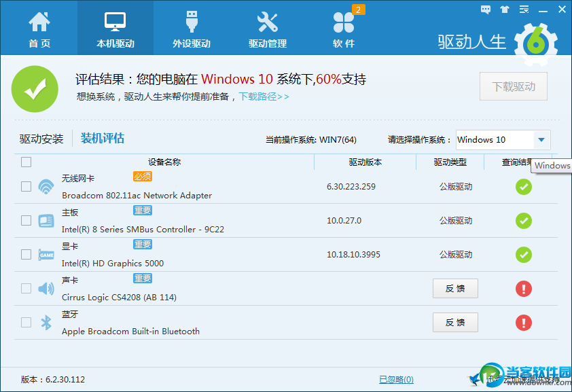Tick the select-all checkbox in header
Viewport: 572px width, 392px height.
point(26,162)
